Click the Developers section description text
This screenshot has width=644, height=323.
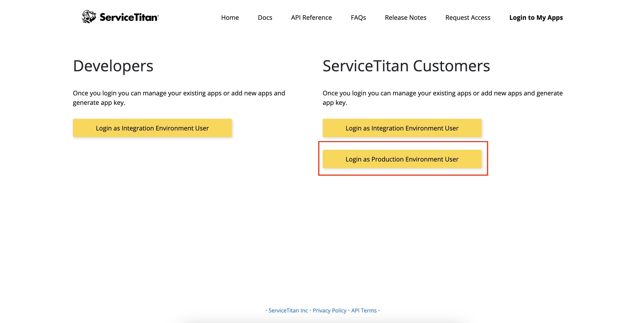(x=179, y=98)
